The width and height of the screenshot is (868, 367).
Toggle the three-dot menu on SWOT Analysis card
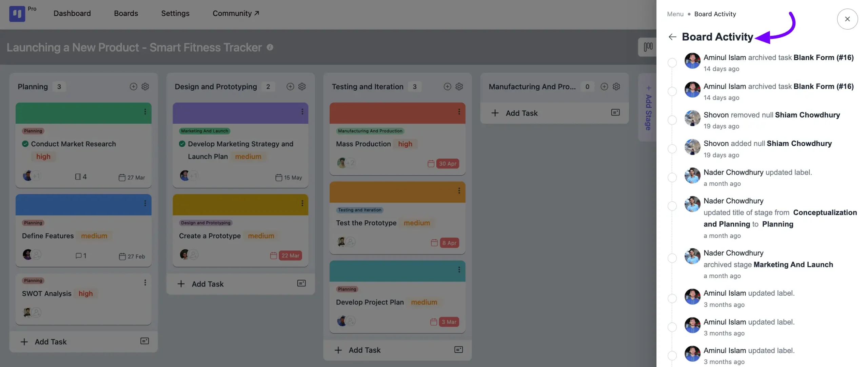(145, 283)
